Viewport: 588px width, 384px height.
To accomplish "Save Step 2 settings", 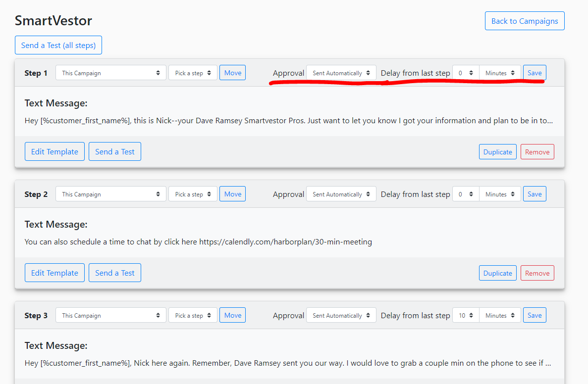I will 535,194.
